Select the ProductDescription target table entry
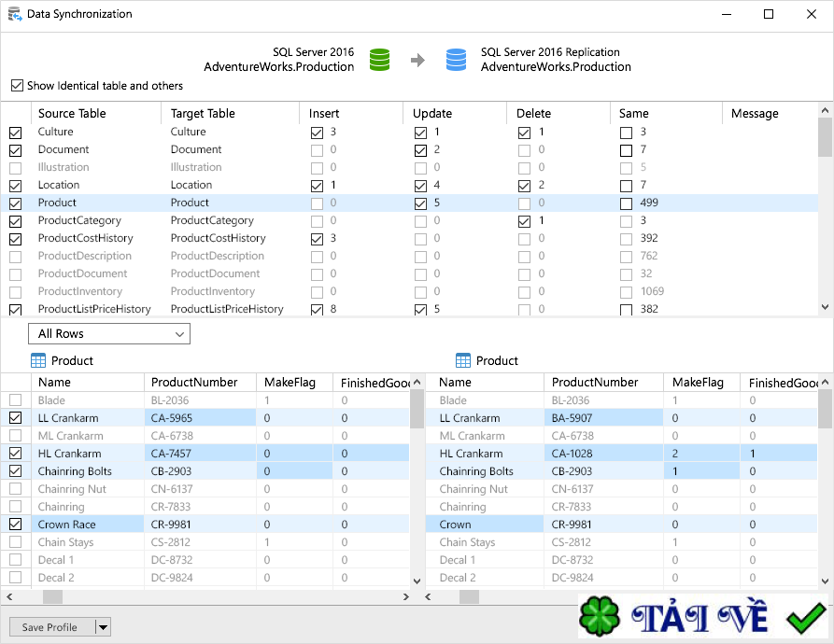 (217, 256)
